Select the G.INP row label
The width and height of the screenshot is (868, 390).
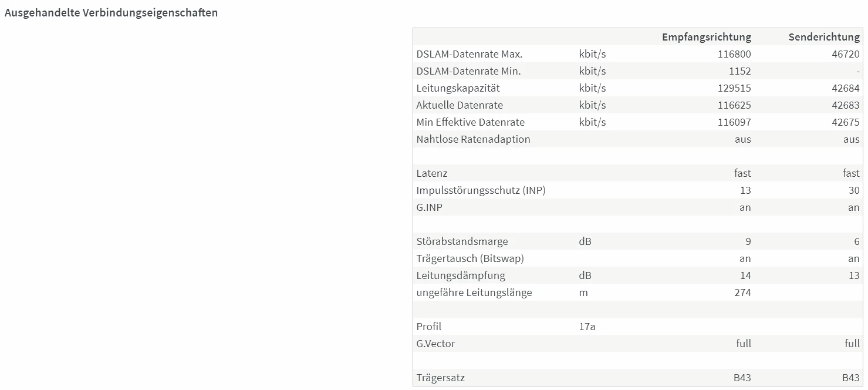point(430,207)
